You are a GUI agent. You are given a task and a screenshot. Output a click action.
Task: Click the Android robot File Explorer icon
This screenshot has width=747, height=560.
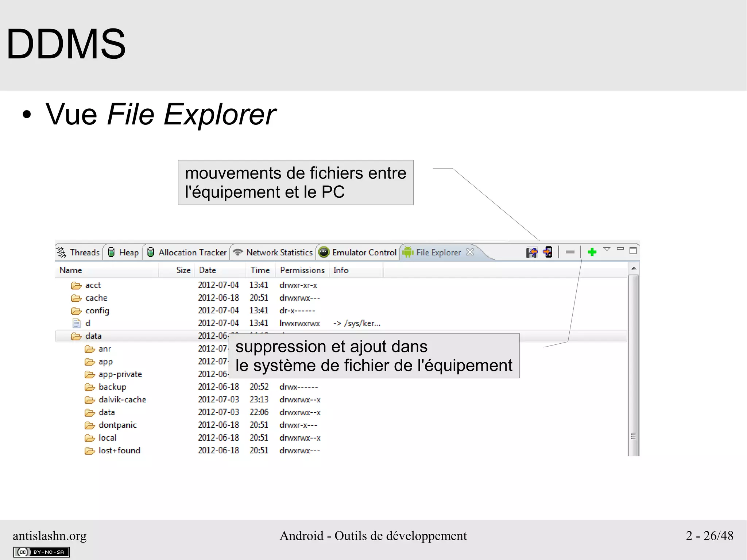pyautogui.click(x=408, y=252)
